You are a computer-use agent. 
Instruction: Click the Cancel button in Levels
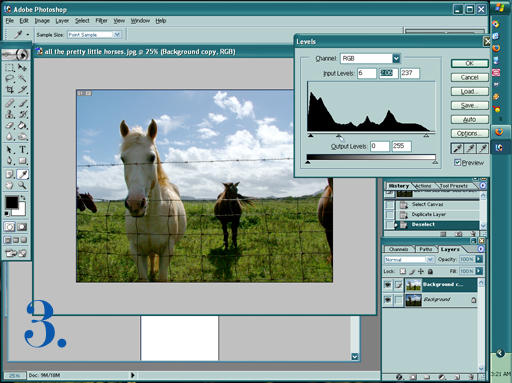pyautogui.click(x=469, y=77)
